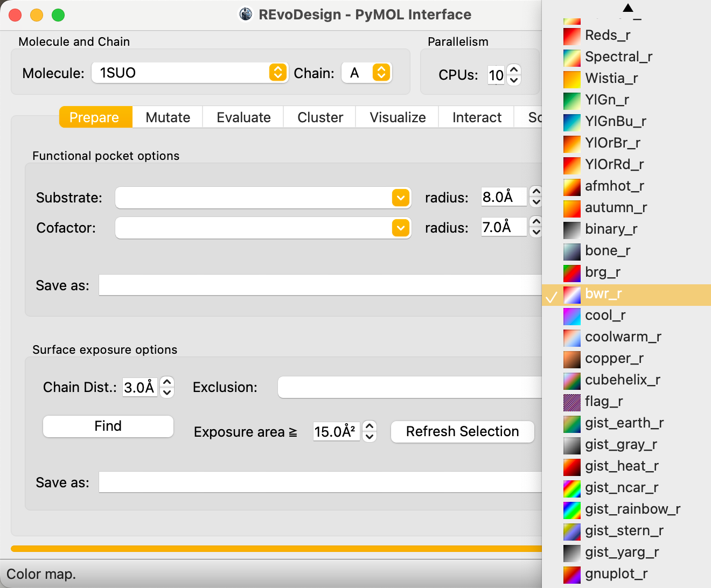Click the Find button
Screen dimensions: 711x588
click(x=108, y=426)
